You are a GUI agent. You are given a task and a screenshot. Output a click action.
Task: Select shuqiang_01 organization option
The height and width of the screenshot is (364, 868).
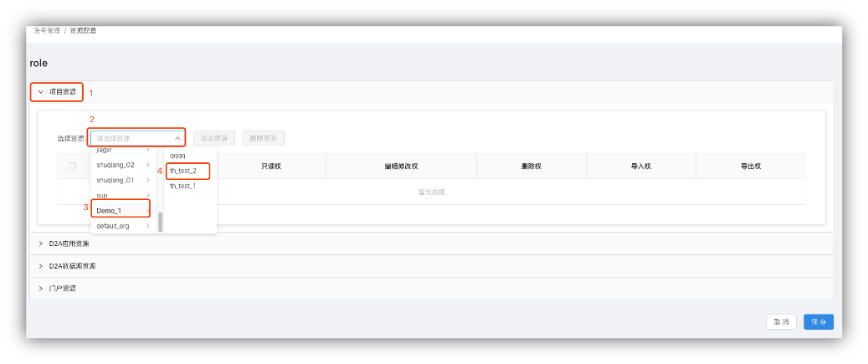coord(116,180)
